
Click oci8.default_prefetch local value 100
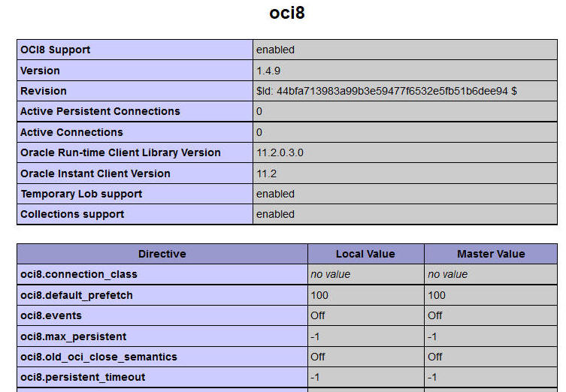tap(319, 295)
